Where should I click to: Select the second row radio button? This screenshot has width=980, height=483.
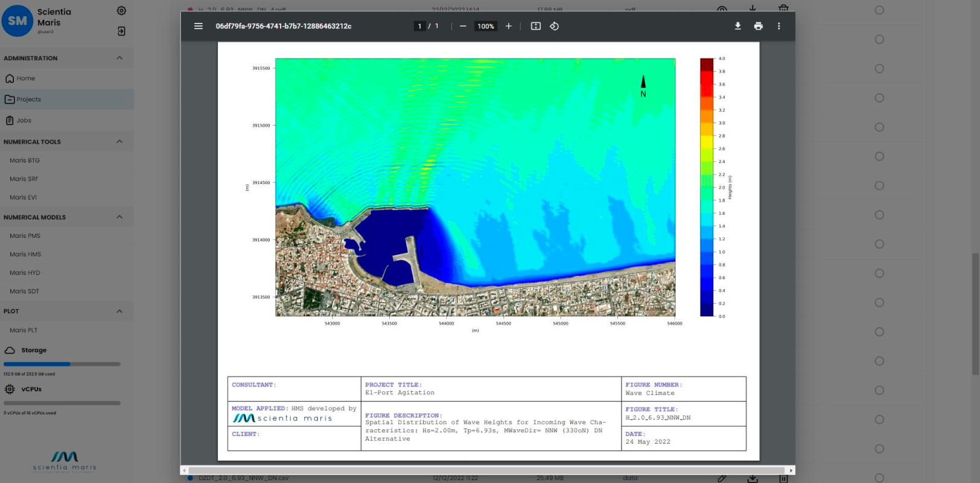click(879, 39)
